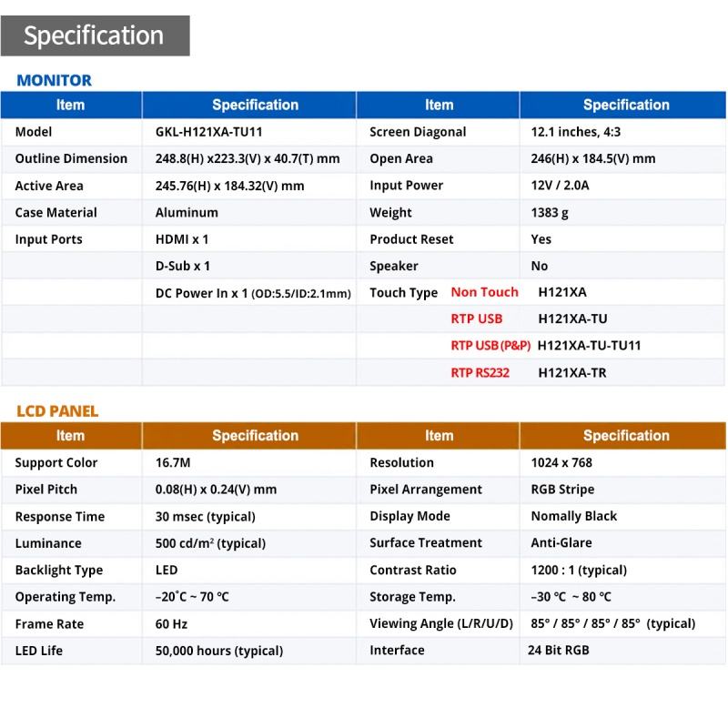Select the 12.1 inches, 4:3 screen diagonal value
728x728 pixels.
point(576,132)
